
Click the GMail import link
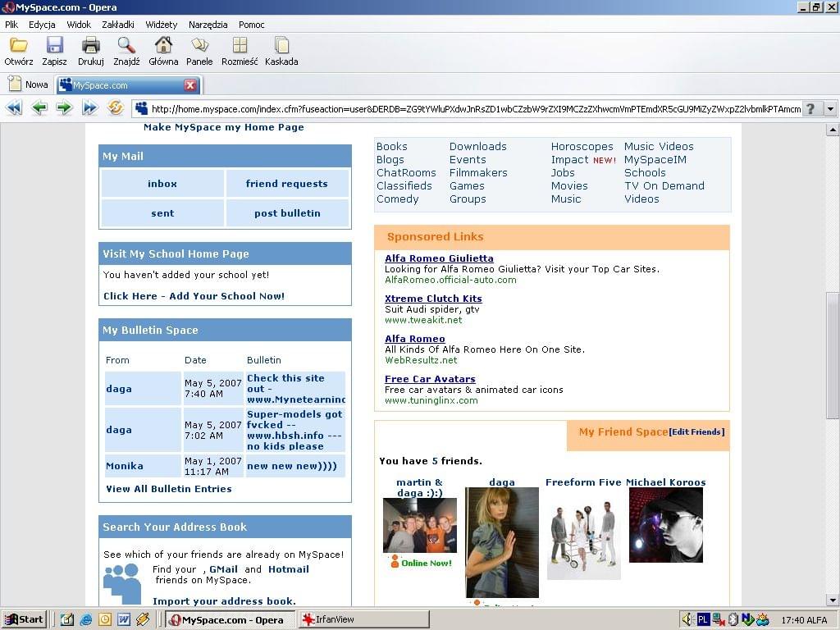coord(223,569)
